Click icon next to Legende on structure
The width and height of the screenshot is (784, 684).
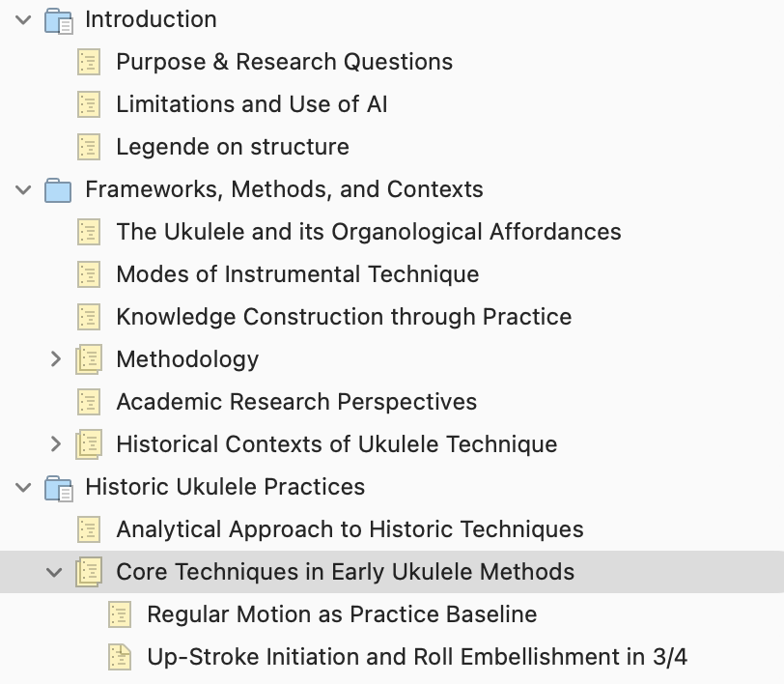89,147
